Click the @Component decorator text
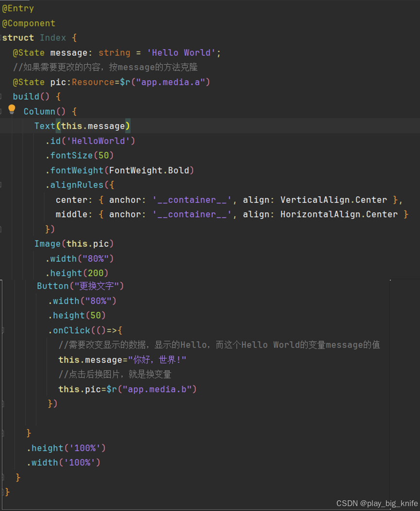This screenshot has height=511, width=420. [29, 23]
